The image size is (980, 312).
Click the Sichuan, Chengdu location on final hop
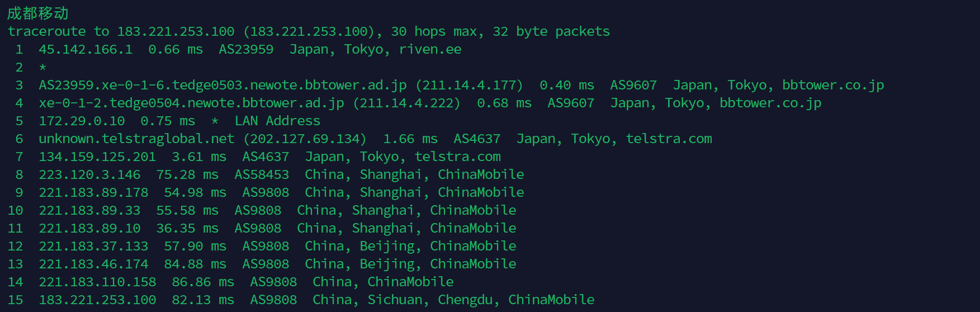pos(430,300)
